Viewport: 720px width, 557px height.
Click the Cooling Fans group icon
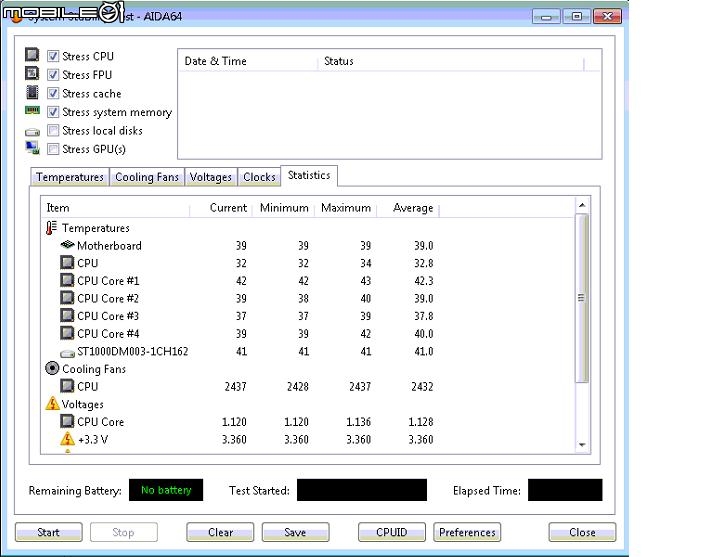[52, 368]
